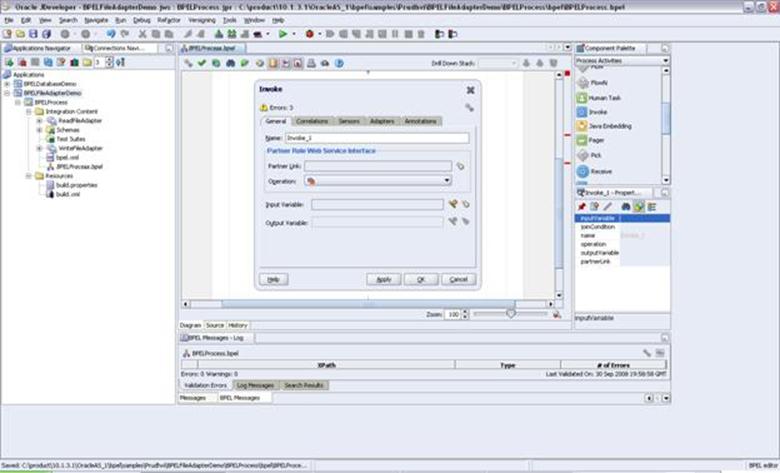Open the Operation dropdown in Invoke dialog
780x473 pixels.
click(x=447, y=181)
